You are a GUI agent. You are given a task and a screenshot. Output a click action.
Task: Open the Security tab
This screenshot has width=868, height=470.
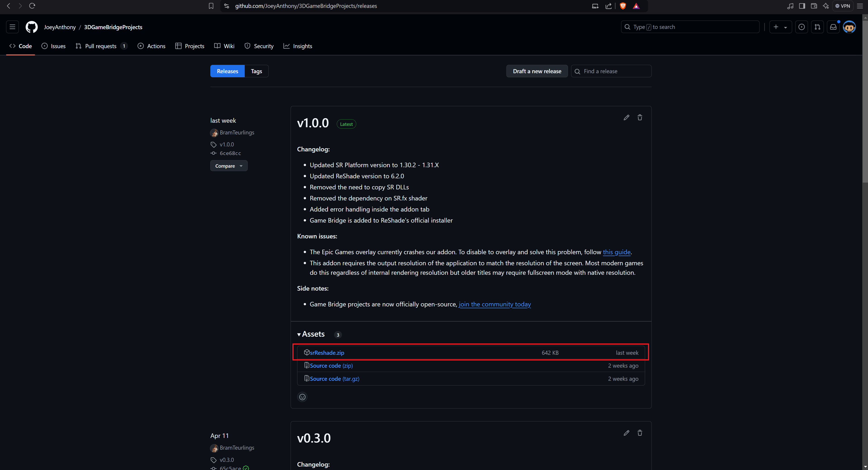(x=259, y=46)
